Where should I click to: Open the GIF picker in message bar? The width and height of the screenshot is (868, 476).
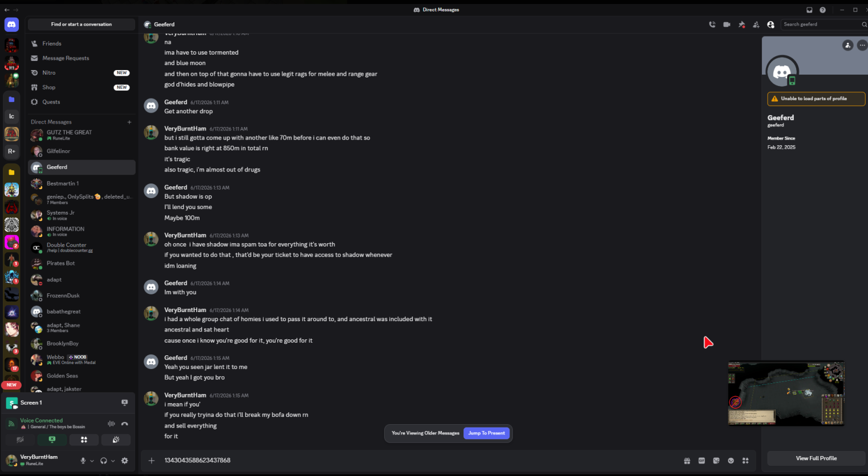pos(702,461)
